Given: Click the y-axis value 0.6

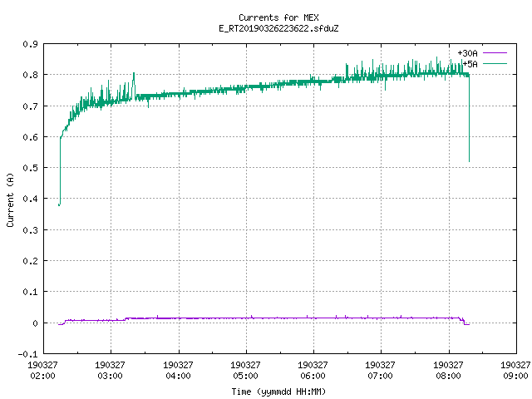Looking at the screenshot, I should pos(30,137).
